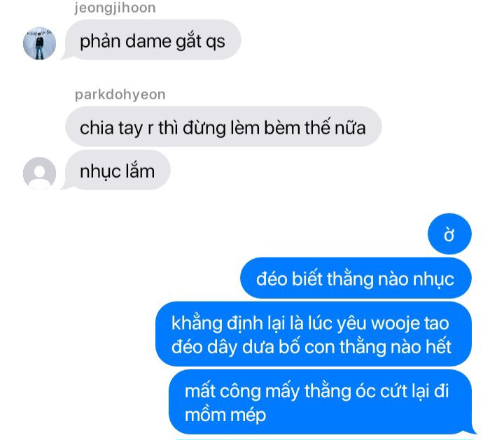Select the blue bubble ending 'thằng nào nhục'
The image size is (504, 440).
(x=356, y=278)
